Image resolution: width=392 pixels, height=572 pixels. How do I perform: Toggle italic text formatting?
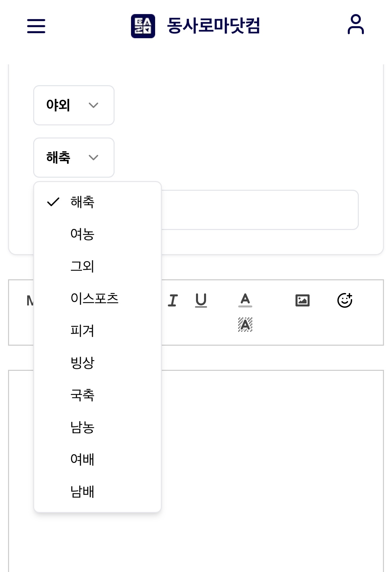click(x=173, y=300)
